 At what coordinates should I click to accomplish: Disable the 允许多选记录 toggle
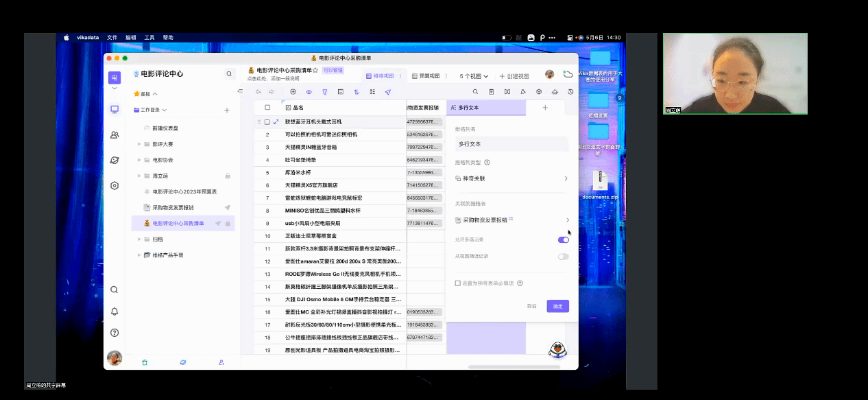point(563,239)
